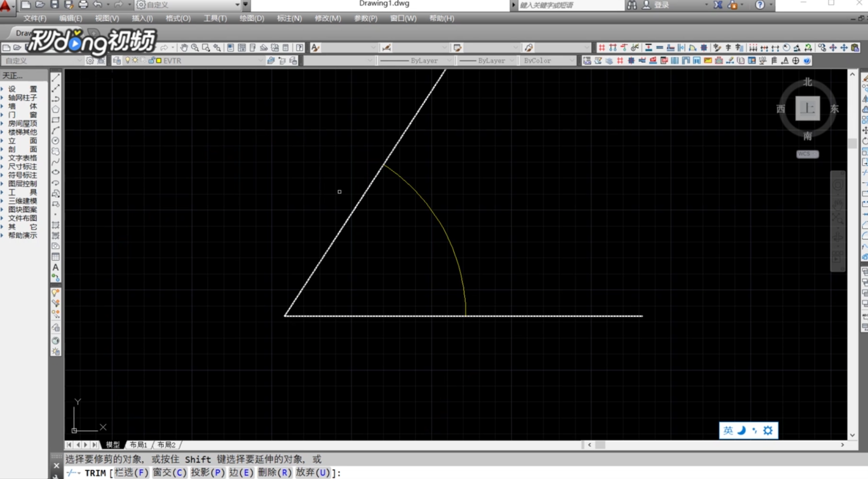Open the WCS coordinate system dropdown
The image size is (868, 479).
pyautogui.click(x=807, y=154)
